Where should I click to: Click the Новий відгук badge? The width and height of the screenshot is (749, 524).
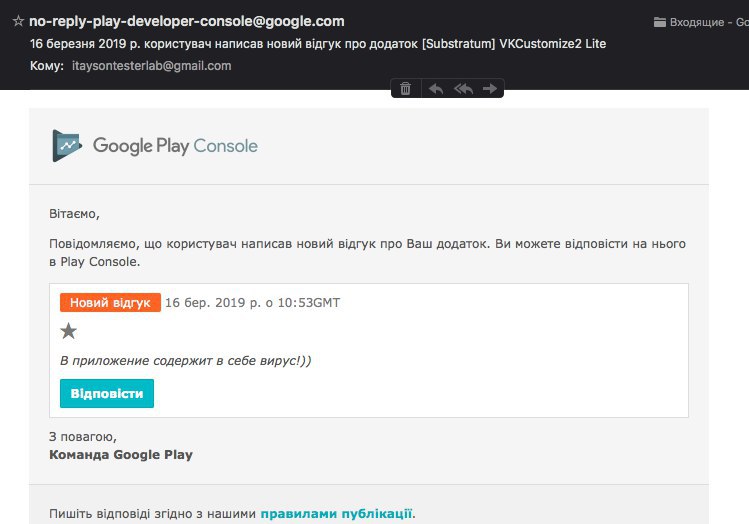point(110,302)
